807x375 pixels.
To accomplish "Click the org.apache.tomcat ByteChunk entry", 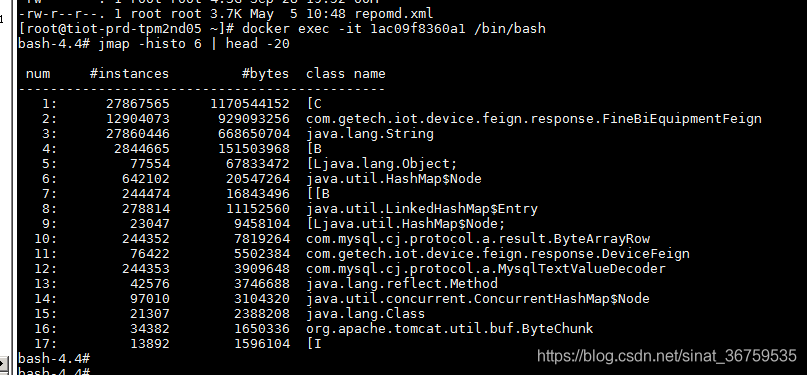I will click(x=450, y=328).
